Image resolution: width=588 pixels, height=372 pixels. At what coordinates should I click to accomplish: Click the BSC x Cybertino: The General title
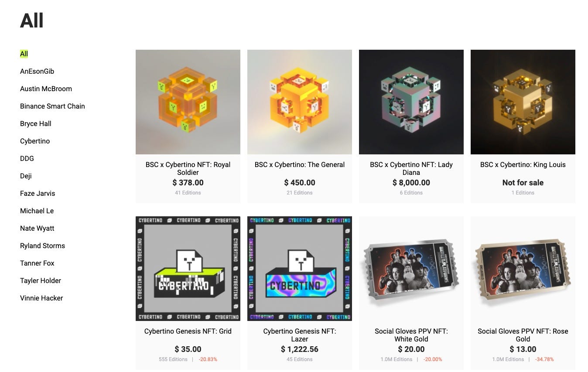pyautogui.click(x=300, y=164)
